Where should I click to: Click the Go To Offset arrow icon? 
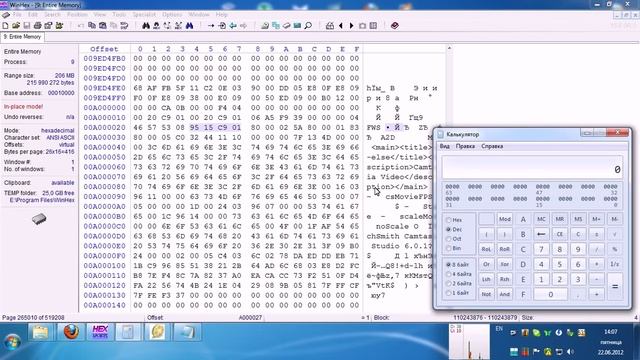(x=211, y=26)
